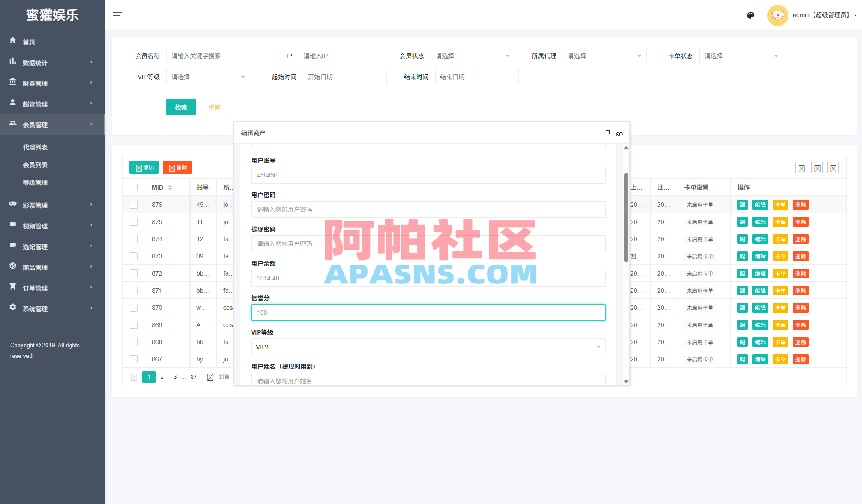Check the row checkbox for MID 876
862x504 pixels.
(134, 204)
